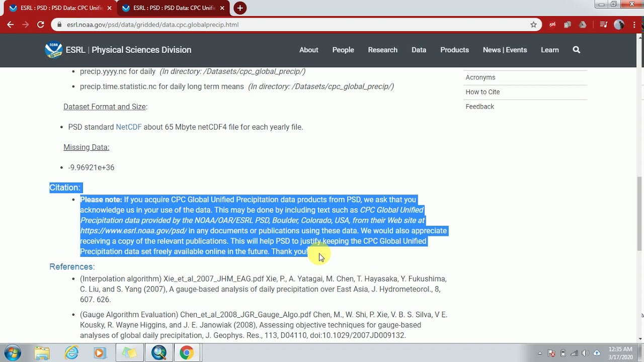Open the Chrome three-dot menu
This screenshot has height=362, width=644.
[633, 25]
